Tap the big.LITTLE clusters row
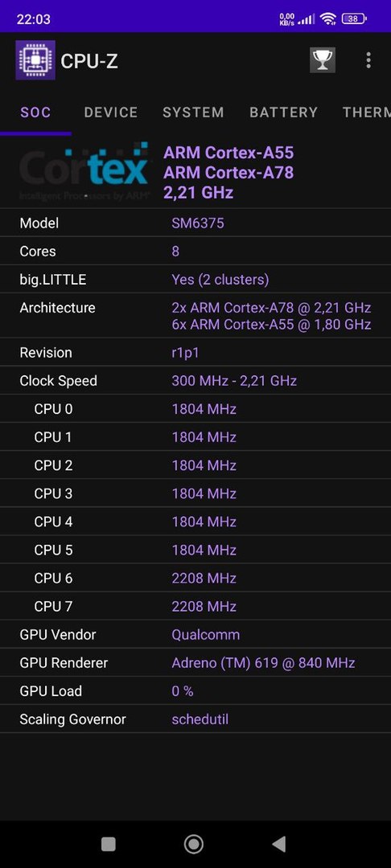Viewport: 391px width, 868px height. 195,280
